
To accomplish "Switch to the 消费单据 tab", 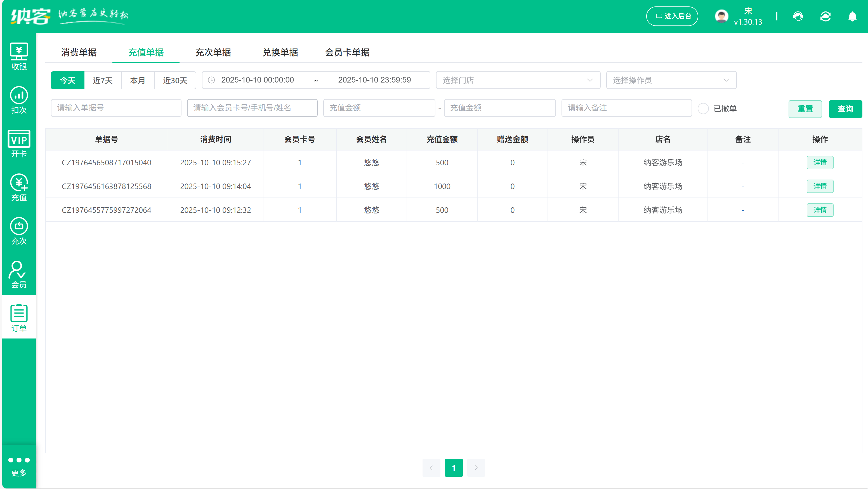I will 79,53.
